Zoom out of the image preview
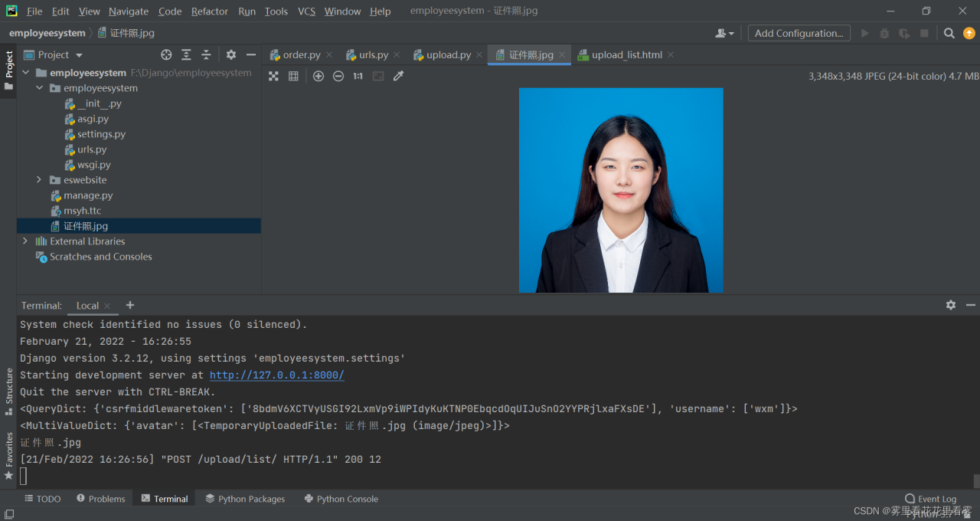Screen dimensions: 980x521 click(x=338, y=76)
